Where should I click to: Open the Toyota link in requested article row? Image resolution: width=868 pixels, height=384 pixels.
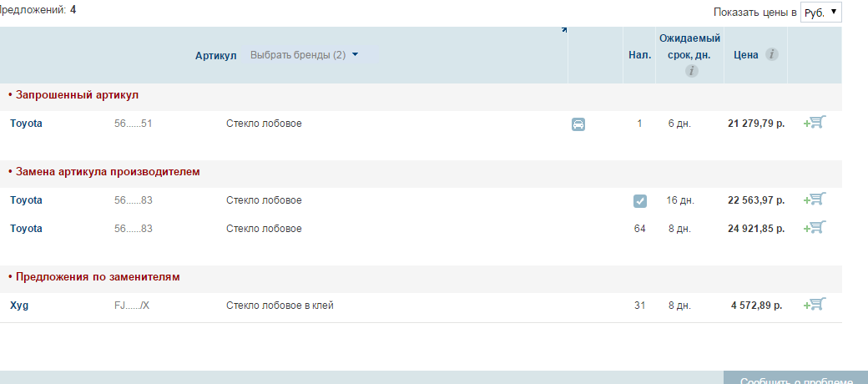pyautogui.click(x=26, y=124)
